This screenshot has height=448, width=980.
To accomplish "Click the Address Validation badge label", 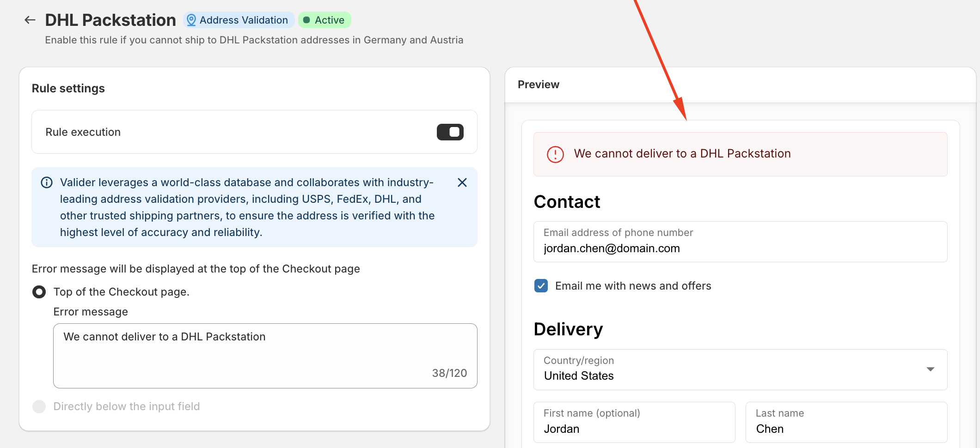I will (x=244, y=20).
